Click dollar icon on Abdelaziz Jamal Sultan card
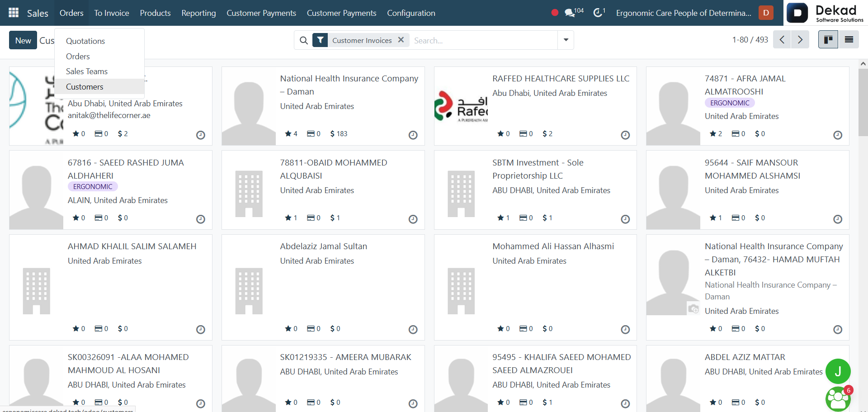Screen dimensions: 868x412 click(x=332, y=329)
